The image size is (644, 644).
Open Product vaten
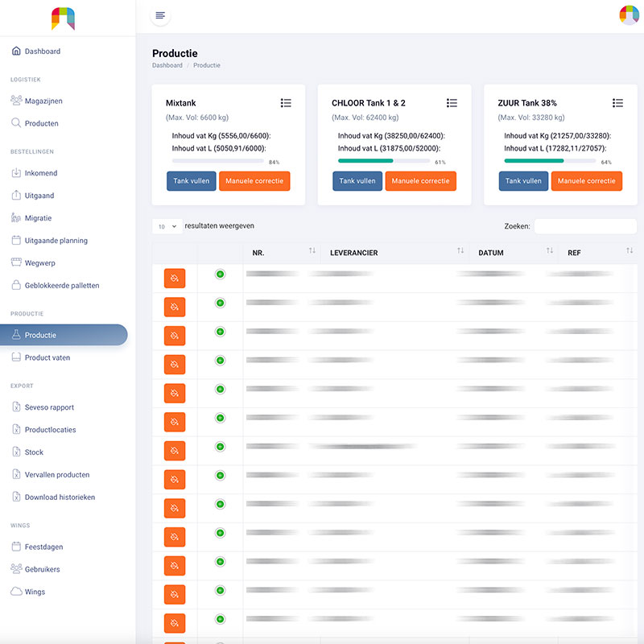[x=41, y=357]
